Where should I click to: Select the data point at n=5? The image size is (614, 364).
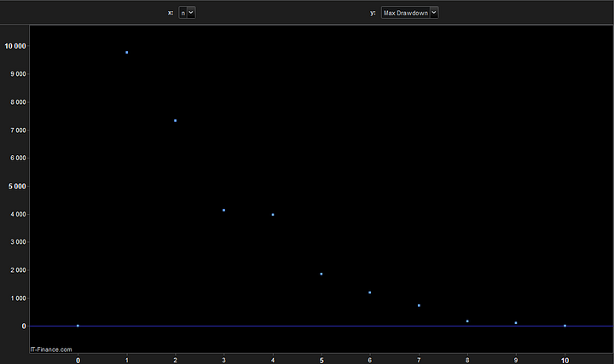tap(321, 274)
